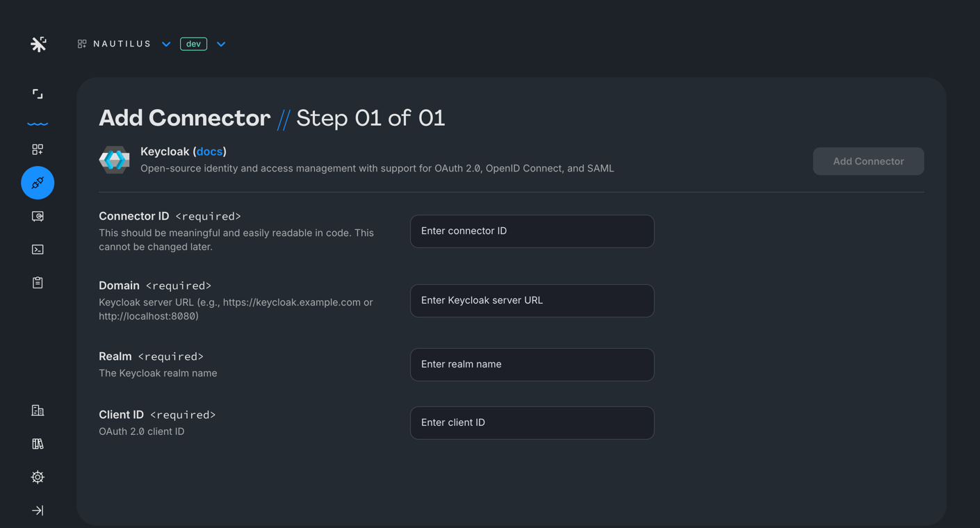Expand the NAUTILUS project dropdown chevron
The width and height of the screenshot is (980, 528).
(166, 44)
